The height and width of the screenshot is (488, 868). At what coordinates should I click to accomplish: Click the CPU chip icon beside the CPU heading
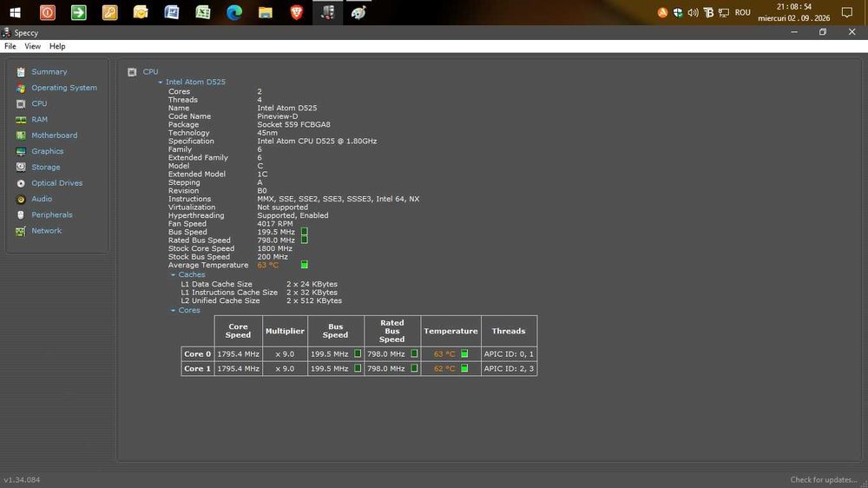[x=132, y=72]
